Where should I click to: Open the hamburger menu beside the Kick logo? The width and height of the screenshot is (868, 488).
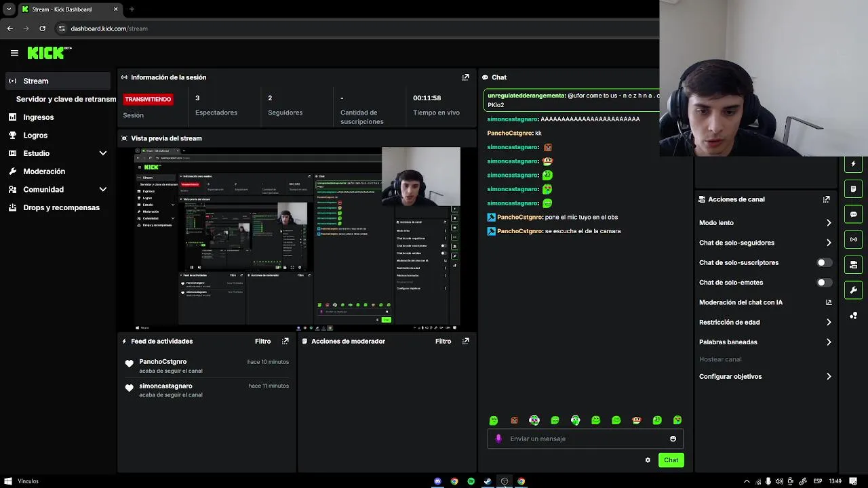(14, 53)
